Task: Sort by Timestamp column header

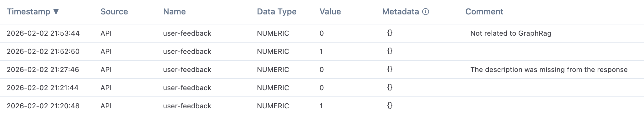Action: click(28, 12)
